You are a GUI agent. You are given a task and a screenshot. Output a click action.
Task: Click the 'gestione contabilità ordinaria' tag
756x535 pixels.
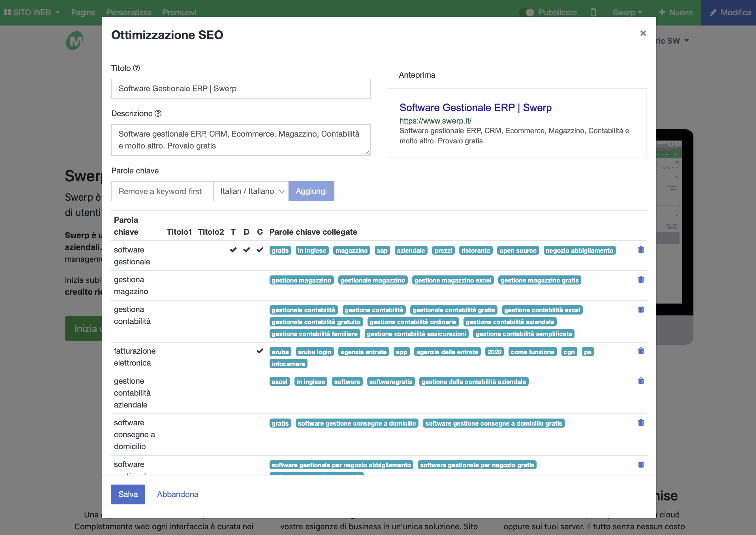[413, 322]
